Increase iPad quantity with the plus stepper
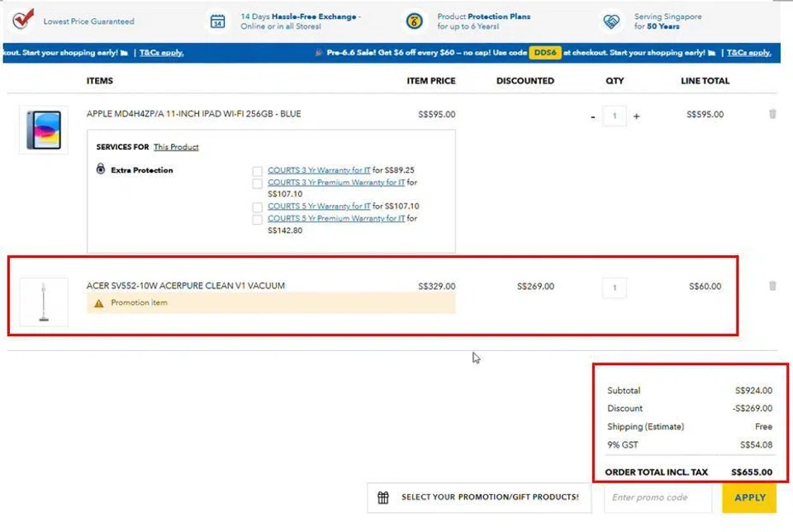The width and height of the screenshot is (793, 532). pyautogui.click(x=636, y=116)
